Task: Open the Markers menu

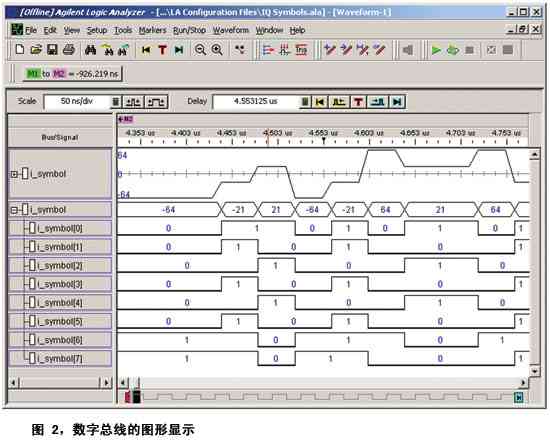Action: (152, 30)
